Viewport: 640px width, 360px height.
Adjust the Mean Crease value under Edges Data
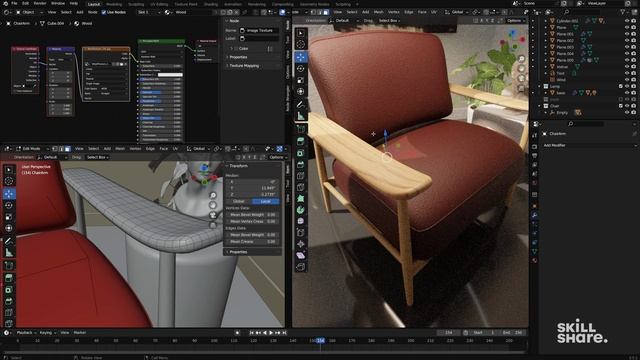click(x=253, y=242)
